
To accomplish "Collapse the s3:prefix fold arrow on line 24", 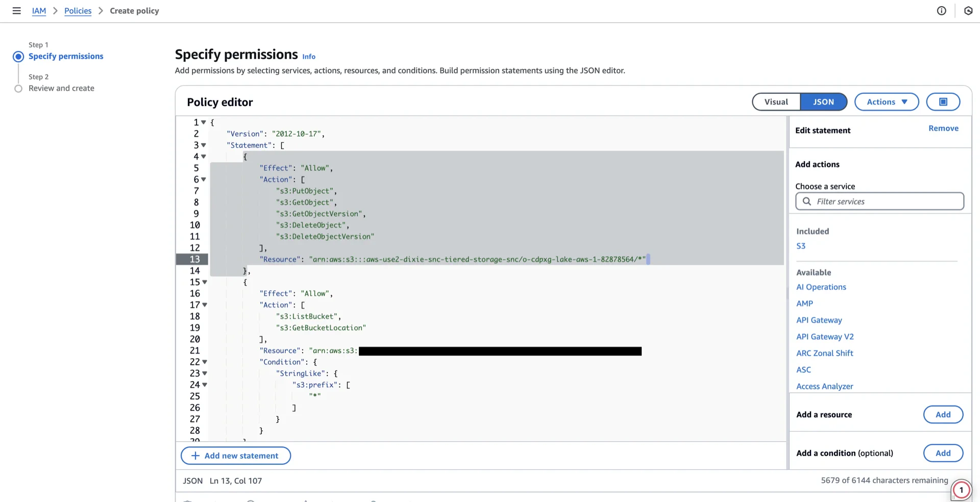I will [205, 385].
